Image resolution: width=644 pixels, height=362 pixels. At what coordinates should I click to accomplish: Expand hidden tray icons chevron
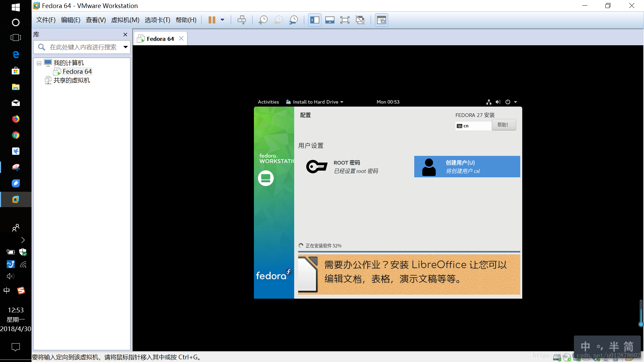tap(23, 240)
